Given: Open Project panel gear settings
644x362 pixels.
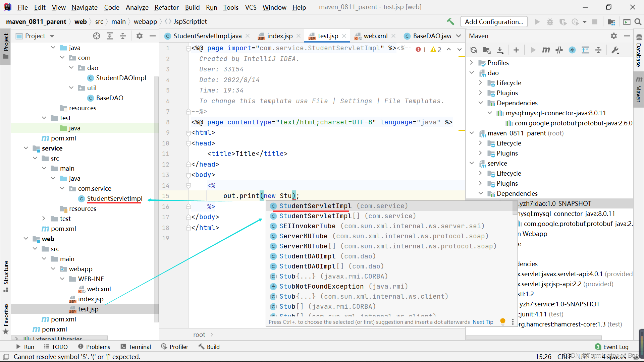Looking at the screenshot, I should point(140,36).
